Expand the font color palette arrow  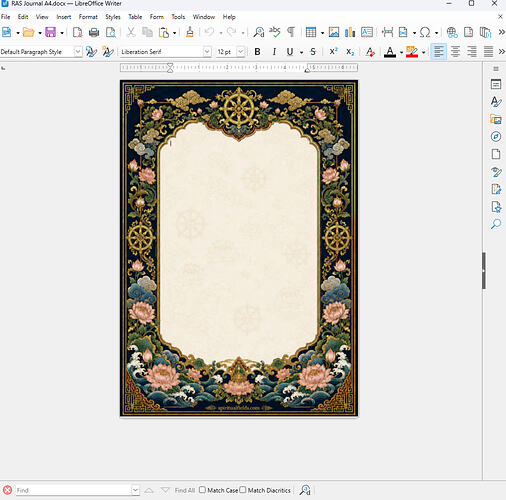click(x=401, y=52)
